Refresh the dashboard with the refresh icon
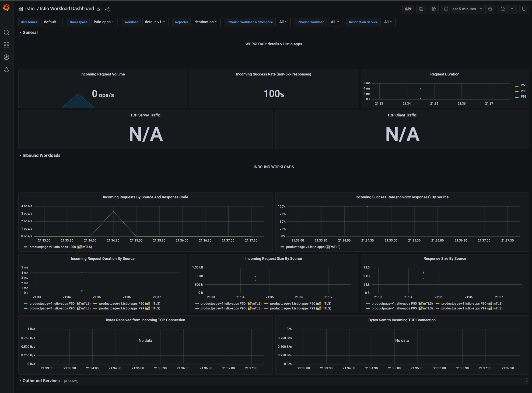532x393 pixels. (502, 9)
